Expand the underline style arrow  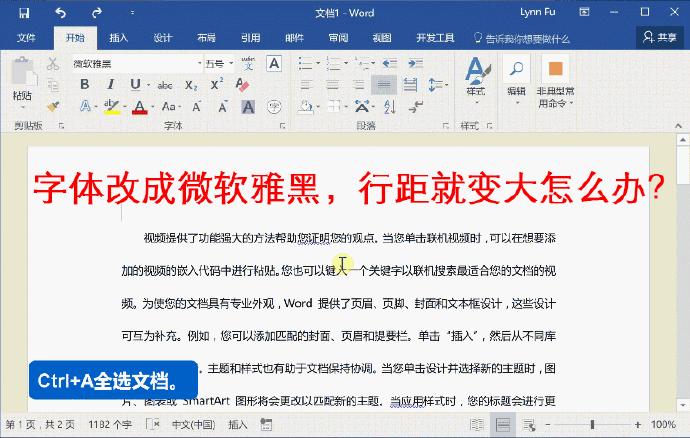coord(148,85)
